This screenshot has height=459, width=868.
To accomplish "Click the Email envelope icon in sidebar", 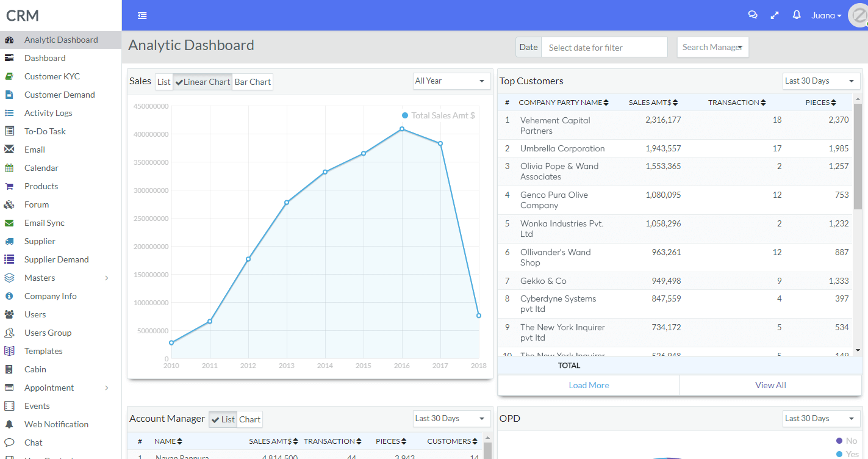I will coord(9,150).
